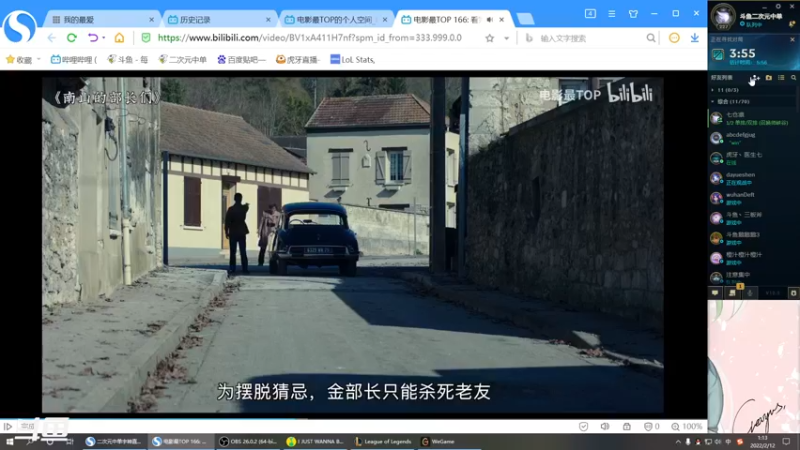Cancel the queue with the X
This screenshot has width=800, height=450.
point(792,39)
